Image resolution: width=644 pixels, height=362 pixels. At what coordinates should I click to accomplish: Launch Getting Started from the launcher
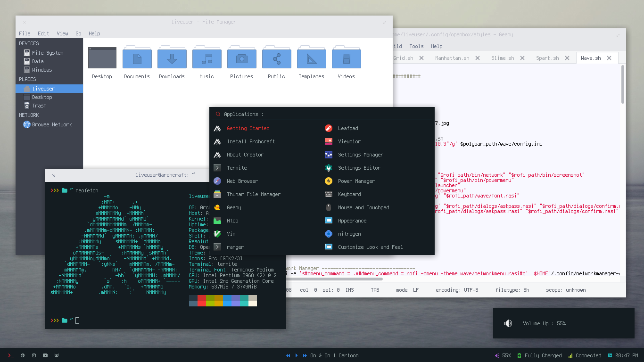click(x=266, y=128)
